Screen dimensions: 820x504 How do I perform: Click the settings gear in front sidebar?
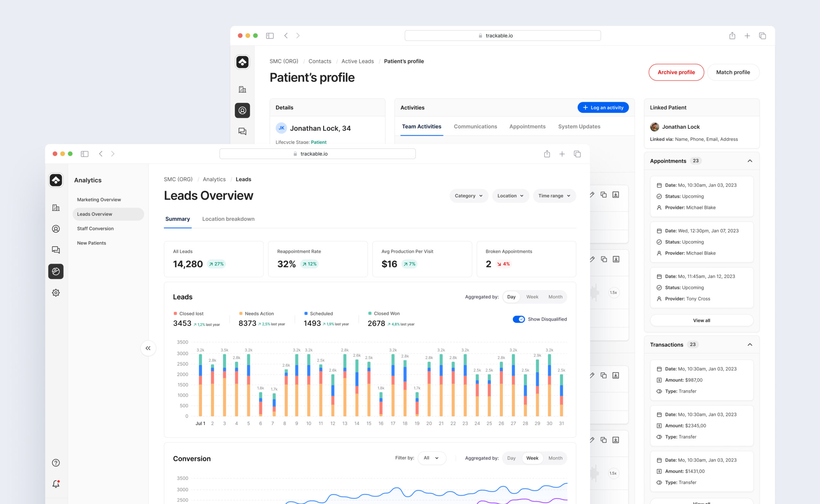coord(56,293)
